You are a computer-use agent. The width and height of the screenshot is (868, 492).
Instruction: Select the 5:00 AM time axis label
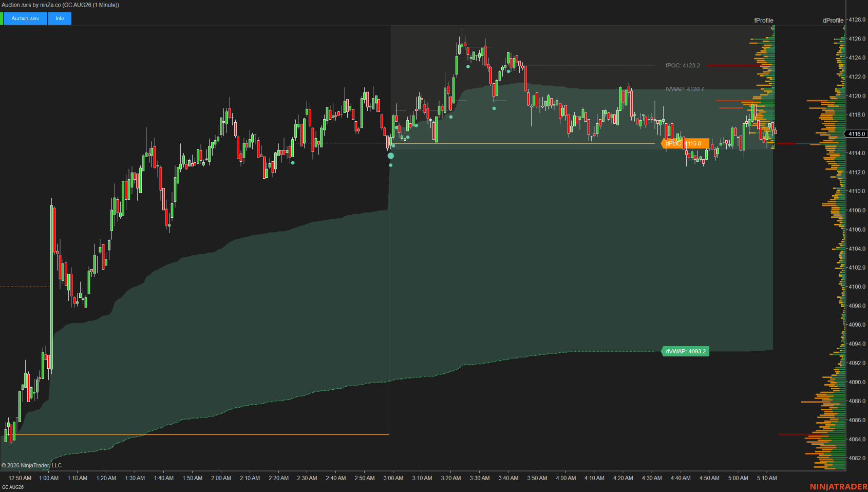coord(738,478)
